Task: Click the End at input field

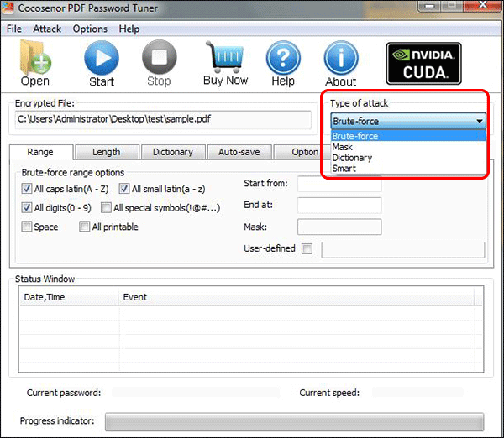Action: 339,206
